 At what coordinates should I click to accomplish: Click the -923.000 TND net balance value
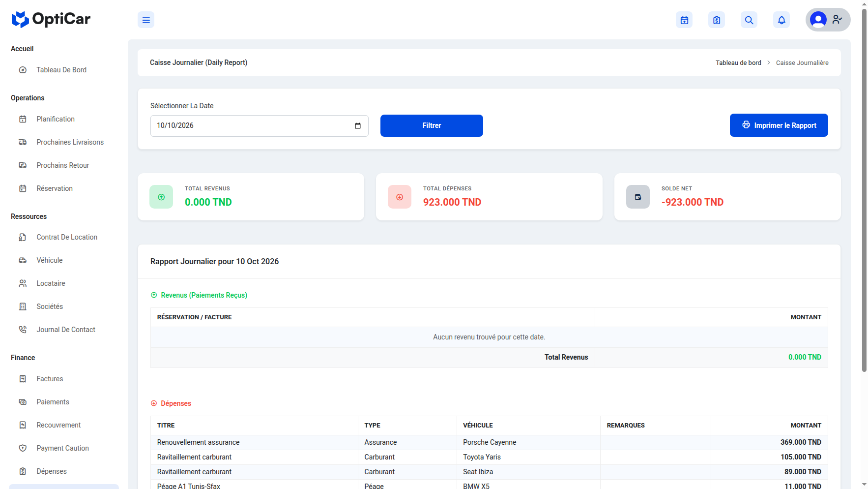693,202
